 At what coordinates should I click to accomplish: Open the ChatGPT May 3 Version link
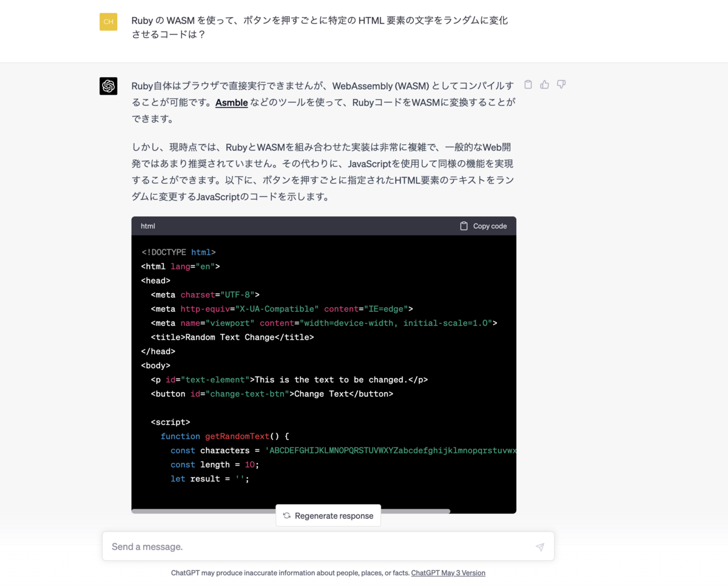point(448,573)
